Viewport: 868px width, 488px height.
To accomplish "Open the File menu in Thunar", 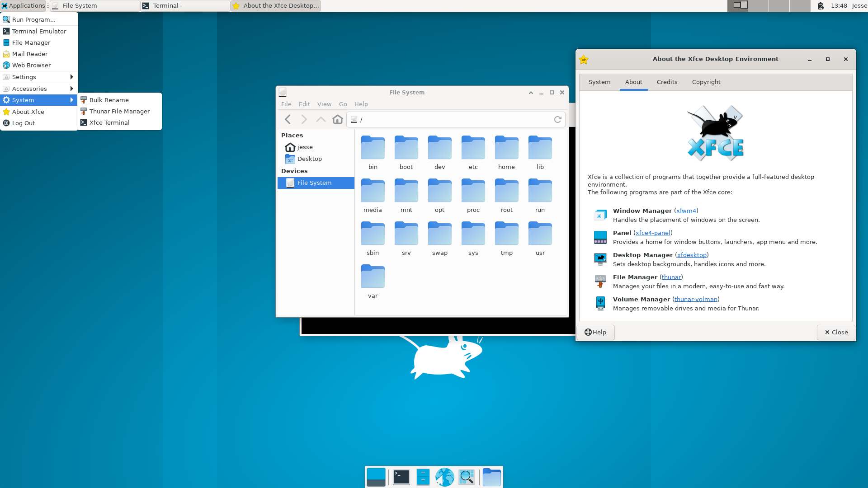I will point(286,104).
